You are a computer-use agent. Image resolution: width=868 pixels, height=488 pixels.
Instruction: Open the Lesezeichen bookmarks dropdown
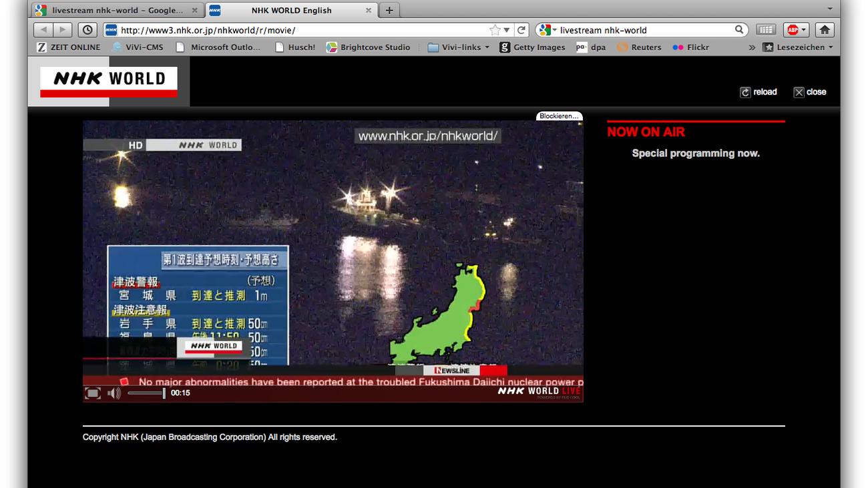(799, 47)
